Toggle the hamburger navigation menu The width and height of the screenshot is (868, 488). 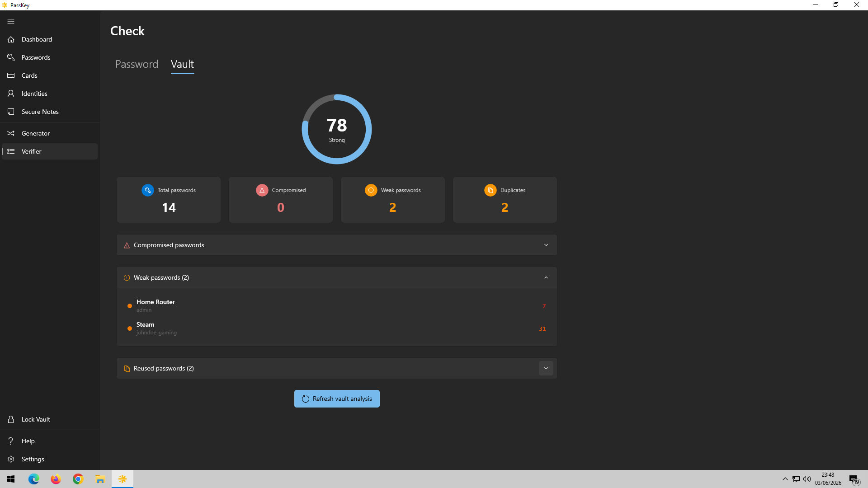11,21
